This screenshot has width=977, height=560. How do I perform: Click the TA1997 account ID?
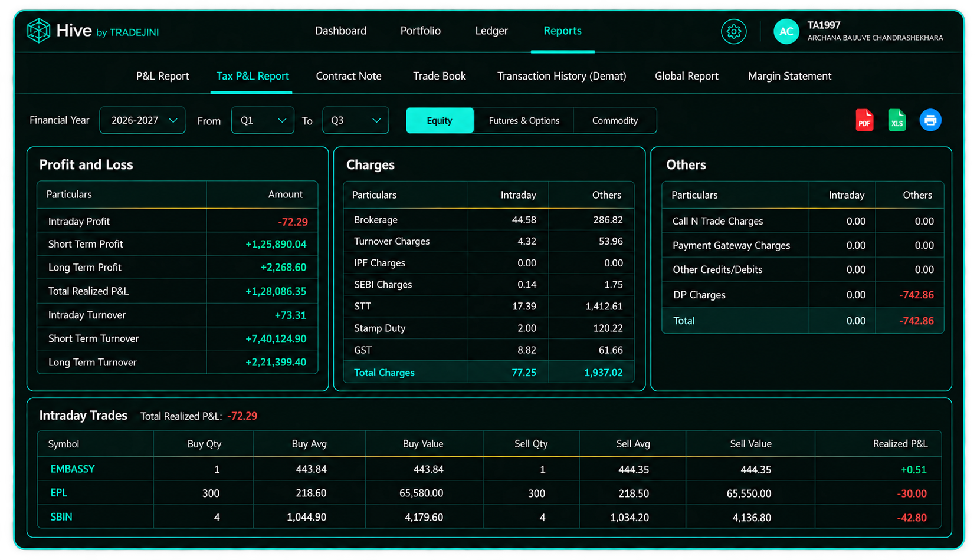[x=824, y=25]
